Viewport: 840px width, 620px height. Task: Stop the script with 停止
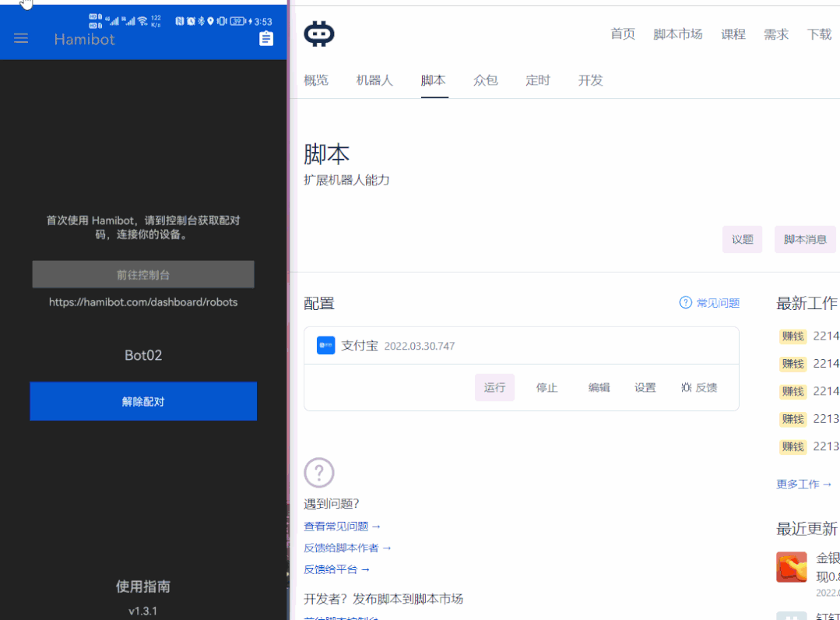[547, 387]
